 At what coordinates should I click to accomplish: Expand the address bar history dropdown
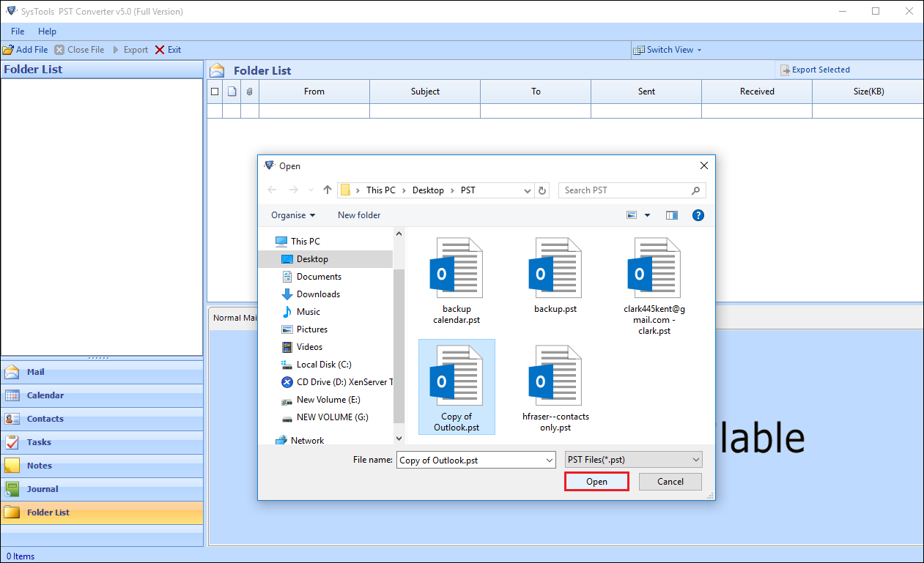(x=528, y=190)
